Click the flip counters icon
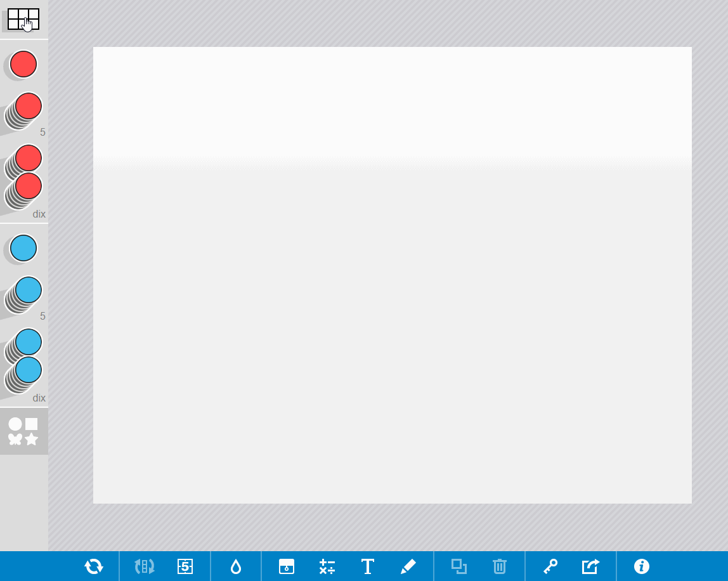Image resolution: width=728 pixels, height=581 pixels. point(145,566)
